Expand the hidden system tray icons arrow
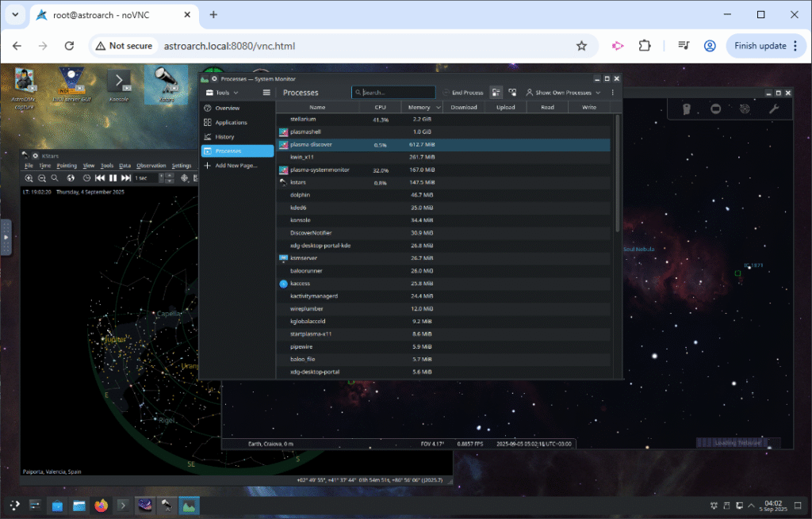Viewport: 812px width, 519px height. (752, 506)
